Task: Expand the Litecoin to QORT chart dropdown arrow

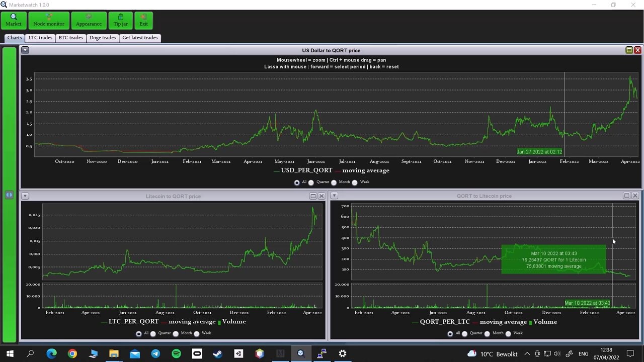Action: tap(25, 196)
